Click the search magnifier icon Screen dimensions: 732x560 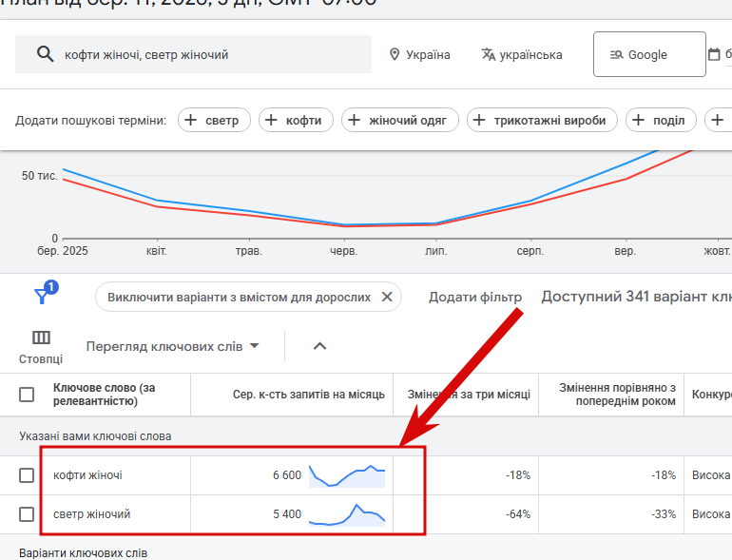[x=45, y=54]
